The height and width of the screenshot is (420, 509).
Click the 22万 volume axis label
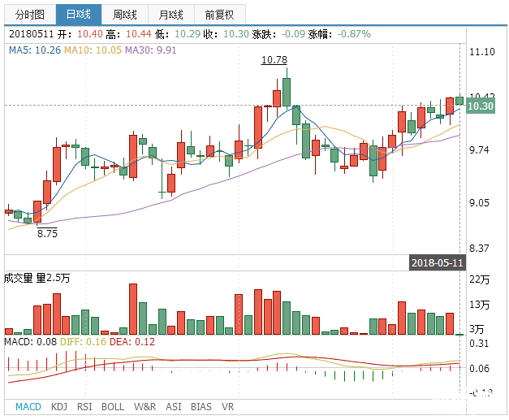(479, 279)
